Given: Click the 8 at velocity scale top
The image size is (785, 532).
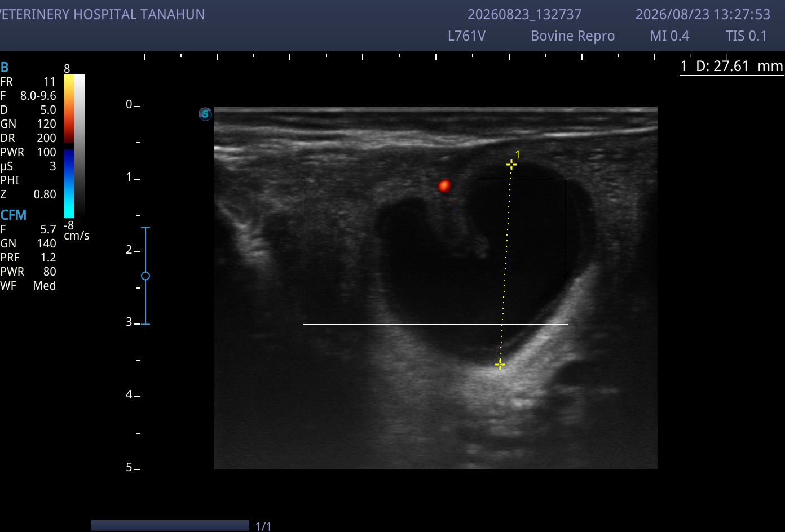Looking at the screenshot, I should pyautogui.click(x=67, y=69).
